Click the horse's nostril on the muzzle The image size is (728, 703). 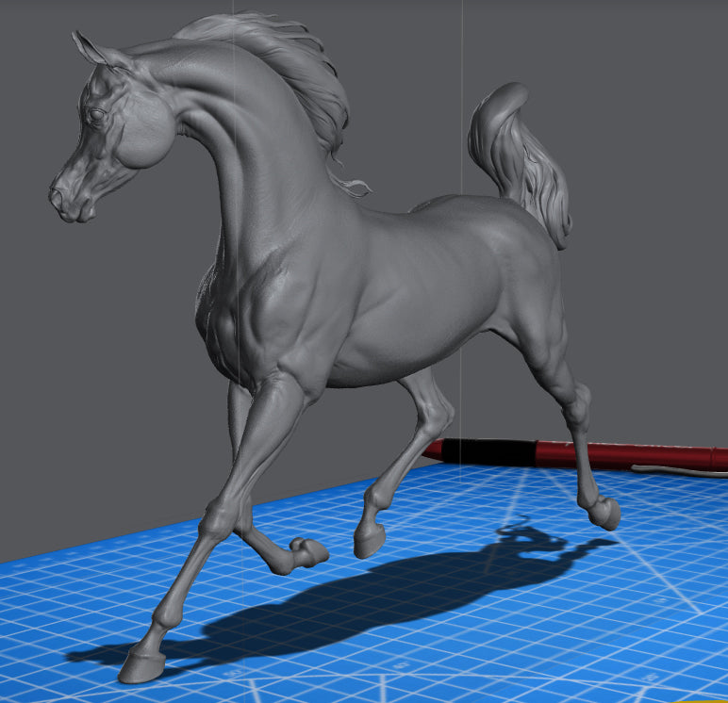(58, 198)
